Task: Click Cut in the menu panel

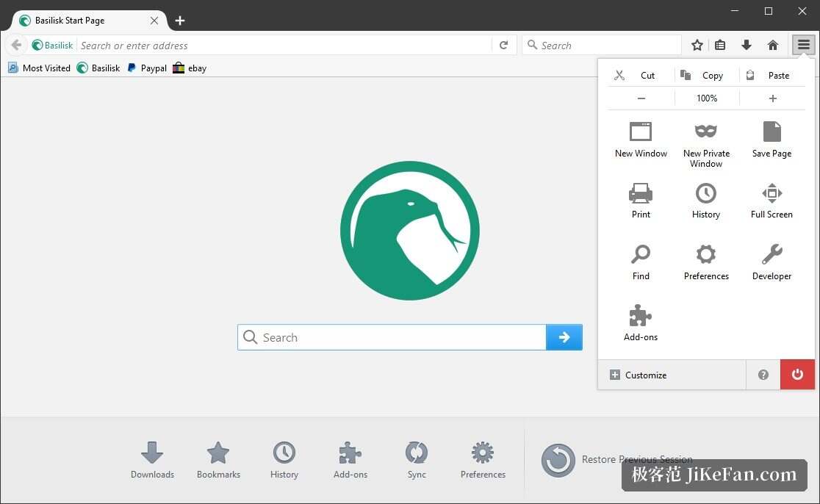Action: [641, 75]
